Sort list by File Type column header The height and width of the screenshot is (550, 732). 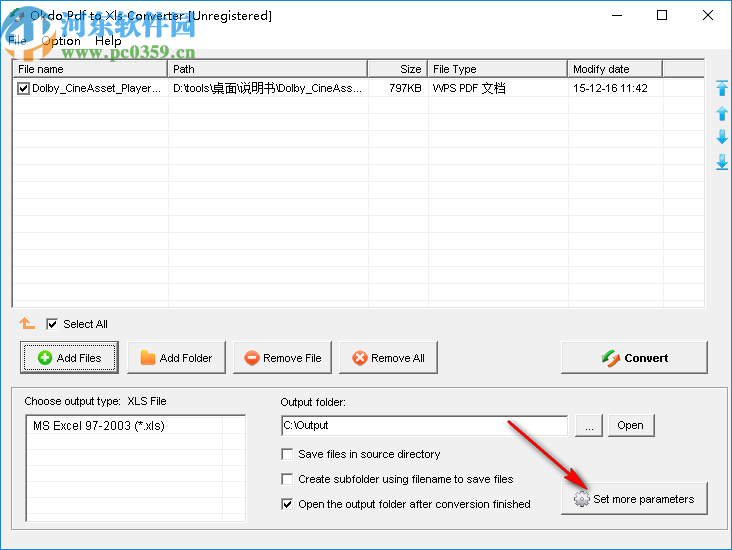click(x=498, y=69)
